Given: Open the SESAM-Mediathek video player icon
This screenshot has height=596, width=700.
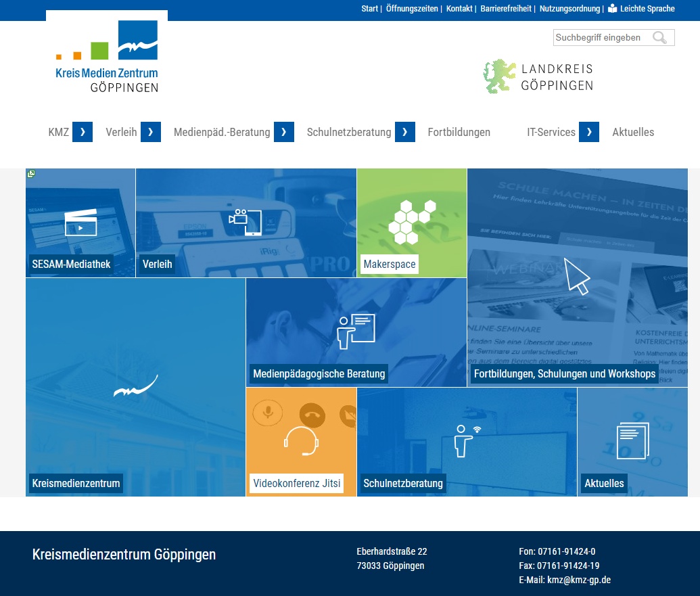Looking at the screenshot, I should point(80,223).
